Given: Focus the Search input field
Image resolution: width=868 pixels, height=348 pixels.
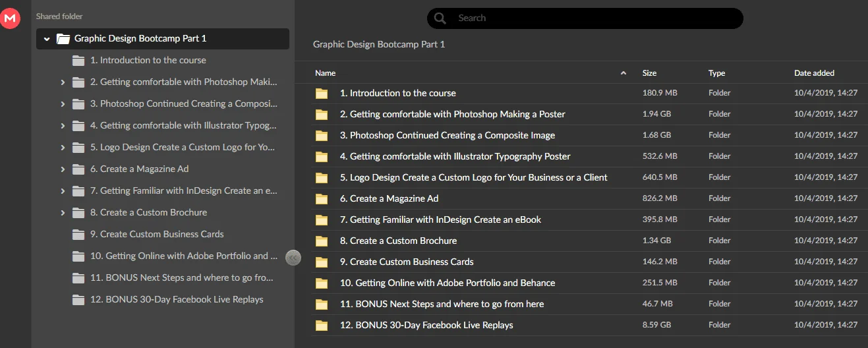Looking at the screenshot, I should coord(585,18).
